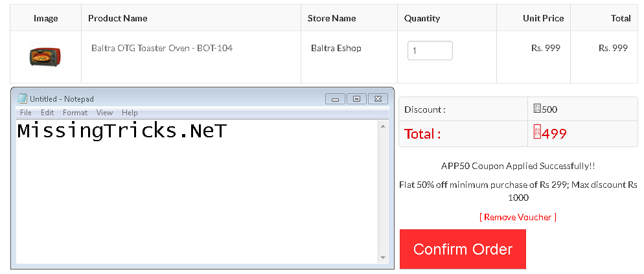
Task: Click the Flat 50% off offer description
Action: click(518, 191)
